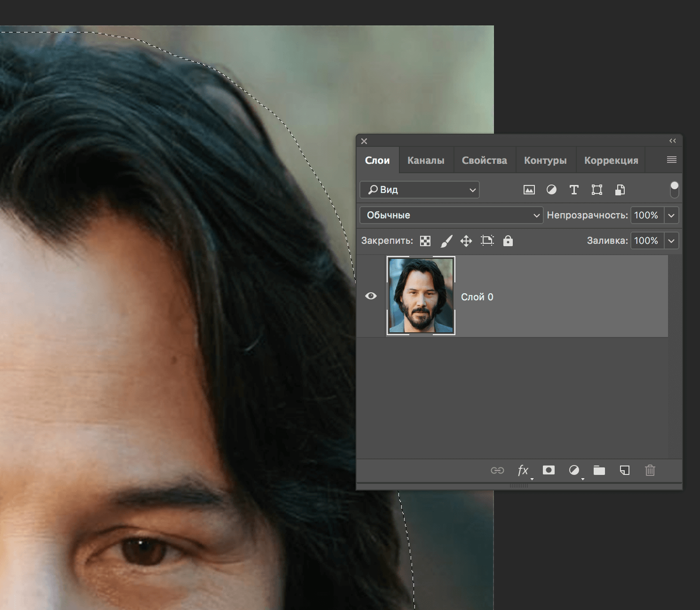Viewport: 700px width, 610px height.
Task: Click the Закрепить: label
Action: tap(387, 241)
